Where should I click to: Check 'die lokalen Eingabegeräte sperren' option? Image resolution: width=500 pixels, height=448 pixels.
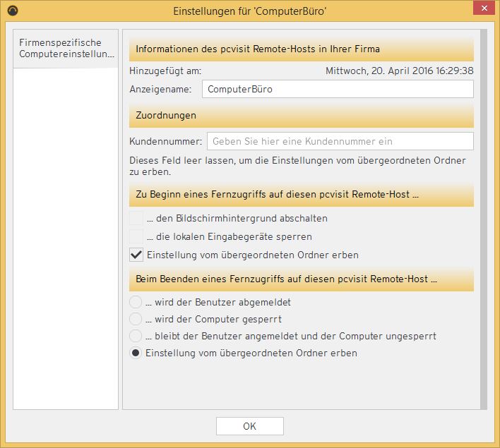137,236
